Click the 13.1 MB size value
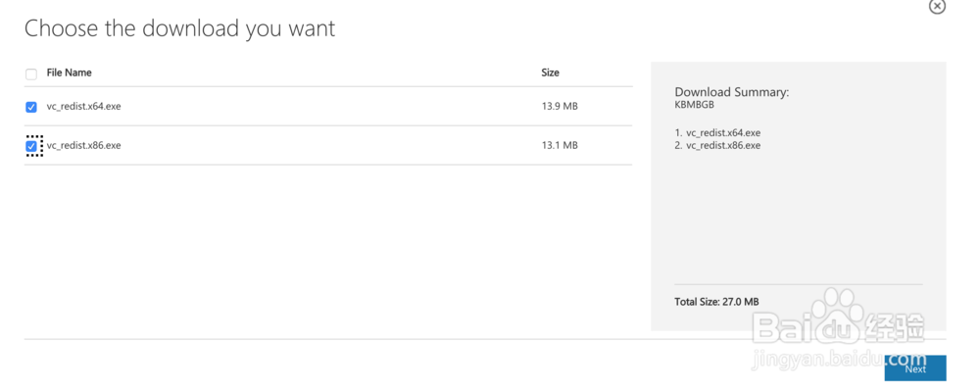This screenshot has width=980, height=392. 559,145
